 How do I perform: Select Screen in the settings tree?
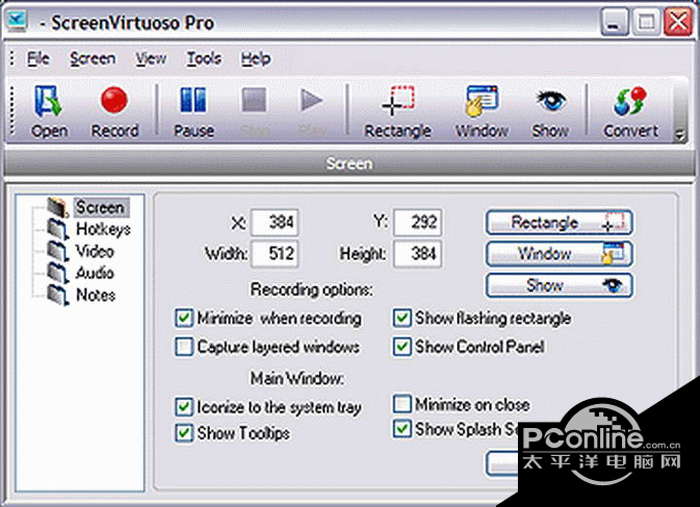100,207
